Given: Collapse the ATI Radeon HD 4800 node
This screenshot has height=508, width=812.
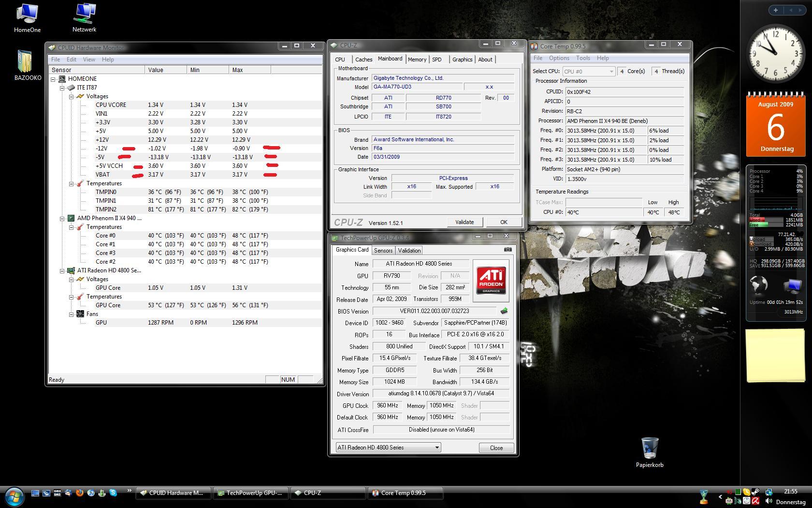Looking at the screenshot, I should click(x=62, y=270).
